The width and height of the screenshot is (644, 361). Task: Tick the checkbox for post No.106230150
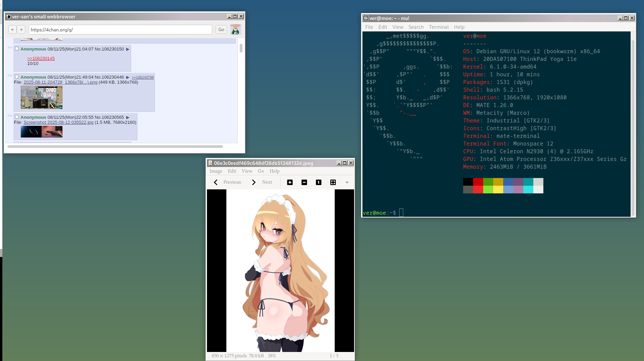[17, 49]
